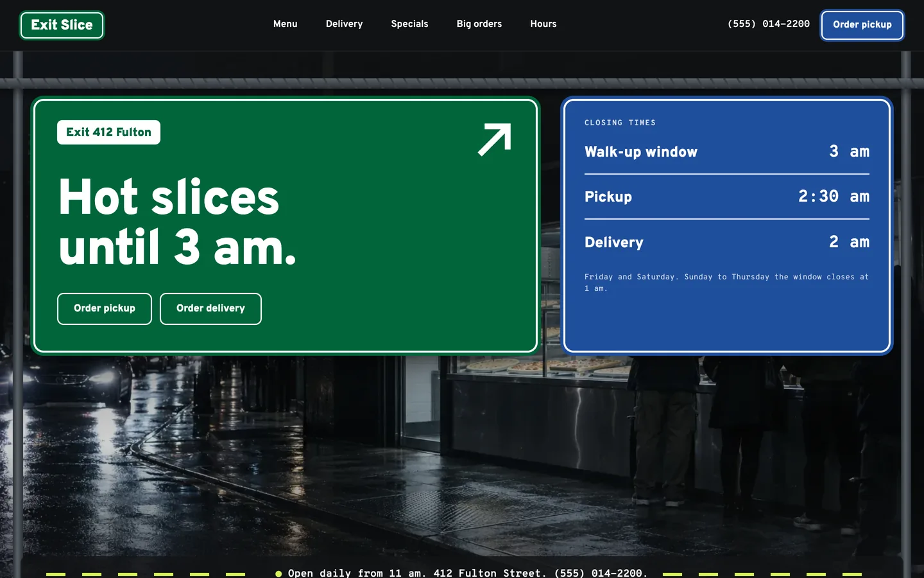Open the Menu nav link
Screen dimensions: 924x578
(x=285, y=24)
